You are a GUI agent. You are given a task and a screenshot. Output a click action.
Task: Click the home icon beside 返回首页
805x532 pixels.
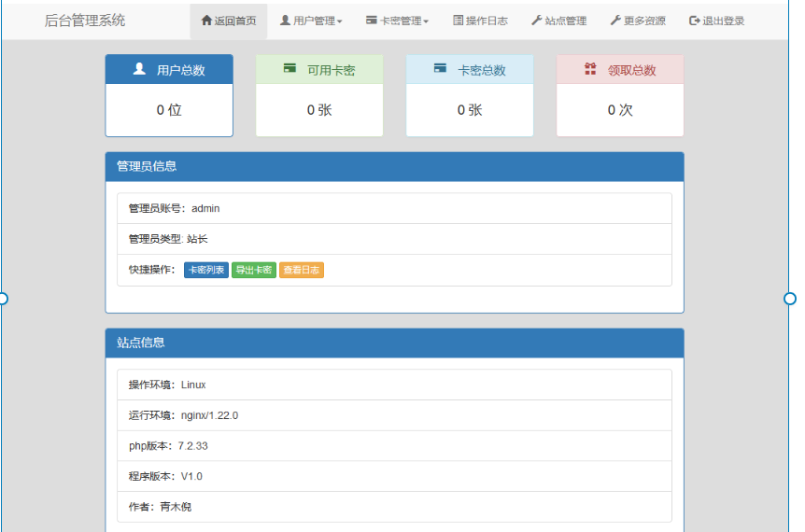(x=206, y=21)
